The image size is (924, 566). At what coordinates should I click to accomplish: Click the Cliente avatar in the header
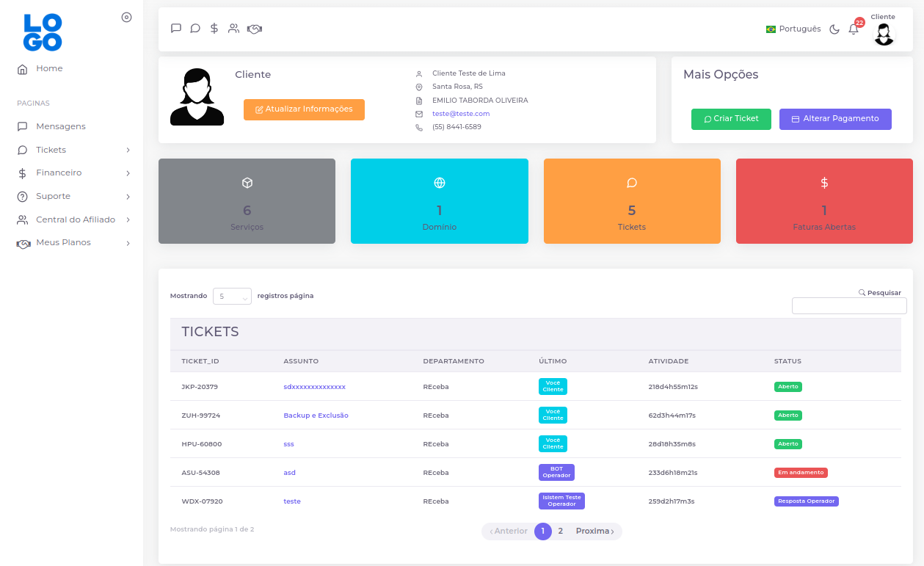coord(884,35)
